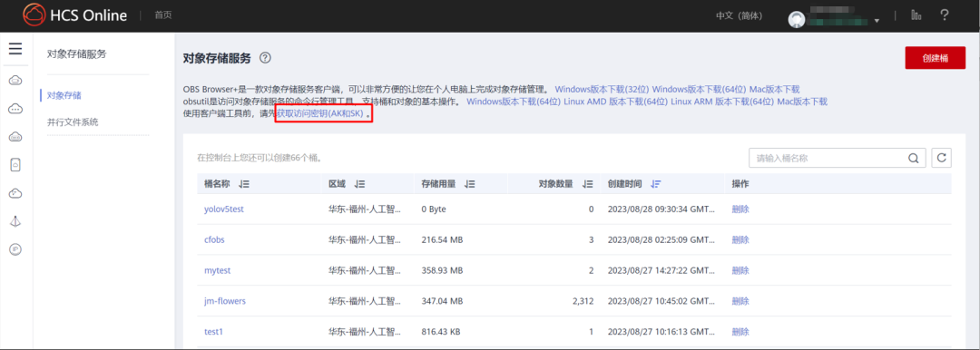Click the 2023/08/27 10:45:02 creation time
Viewport: 980px width, 350px height.
[x=661, y=301]
